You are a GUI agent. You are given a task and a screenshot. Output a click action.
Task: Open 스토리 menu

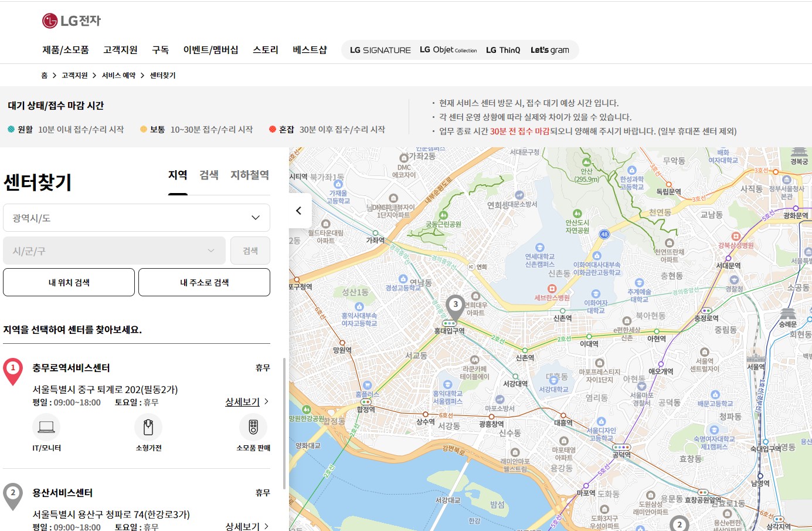(266, 50)
